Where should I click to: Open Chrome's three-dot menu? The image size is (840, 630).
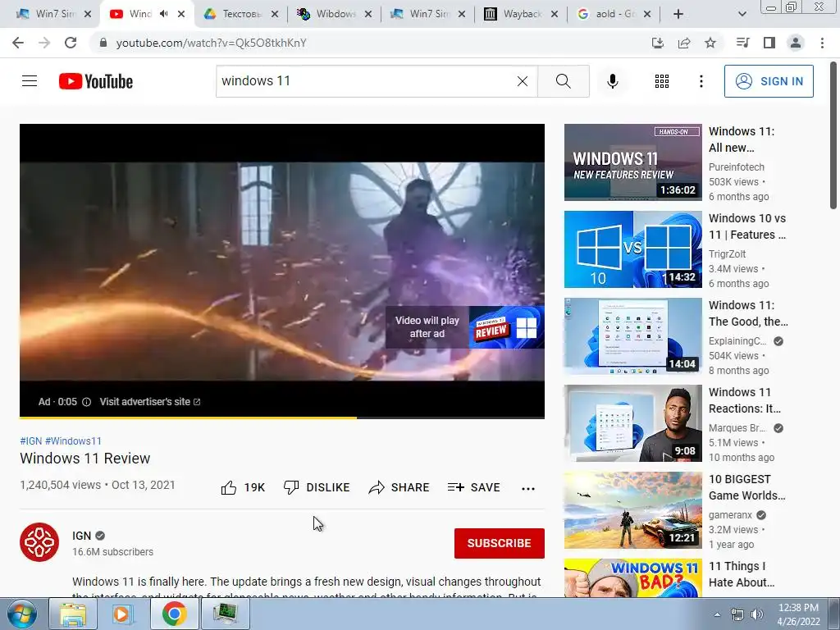(x=822, y=43)
